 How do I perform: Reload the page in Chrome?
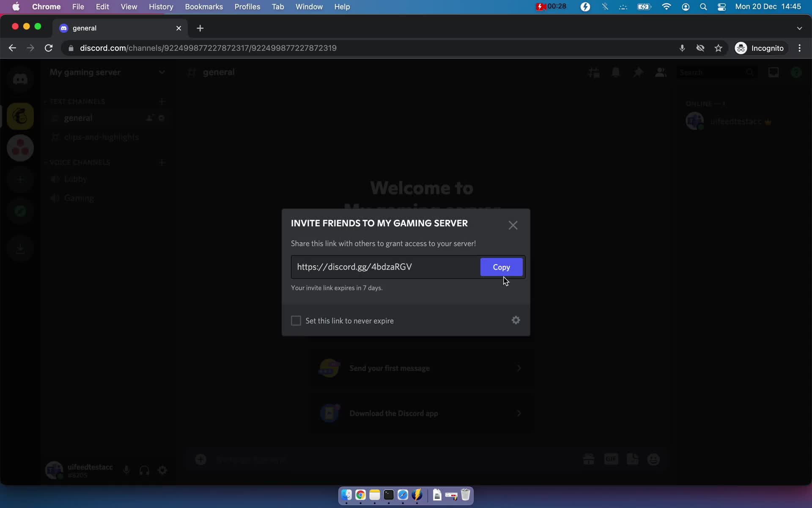coord(49,48)
